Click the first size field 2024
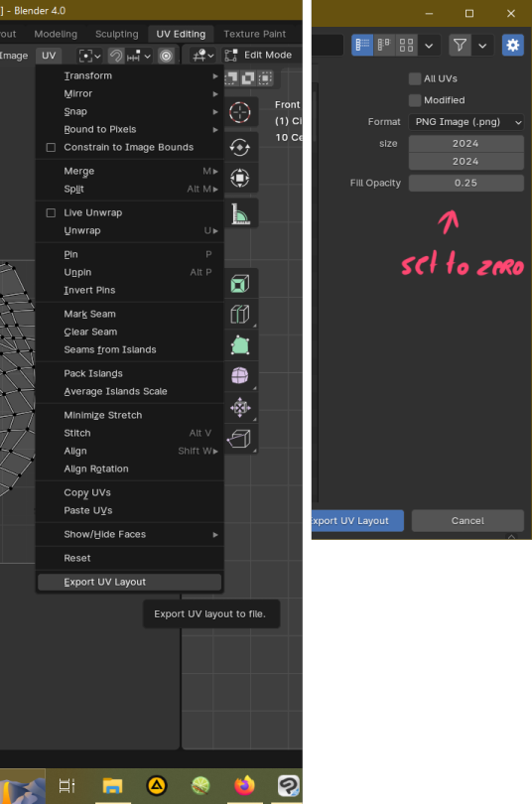The width and height of the screenshot is (532, 804). [465, 144]
